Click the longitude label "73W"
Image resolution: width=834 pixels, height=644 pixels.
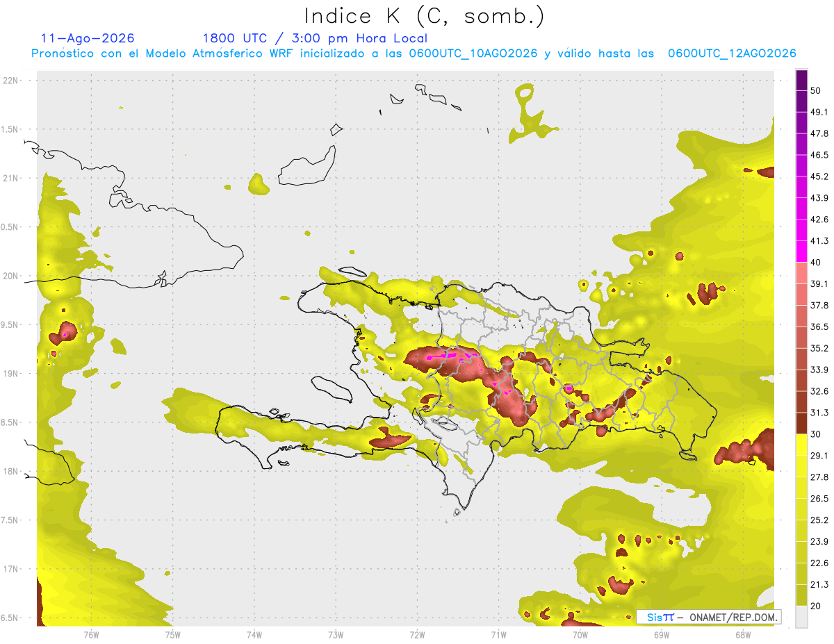coord(336,635)
